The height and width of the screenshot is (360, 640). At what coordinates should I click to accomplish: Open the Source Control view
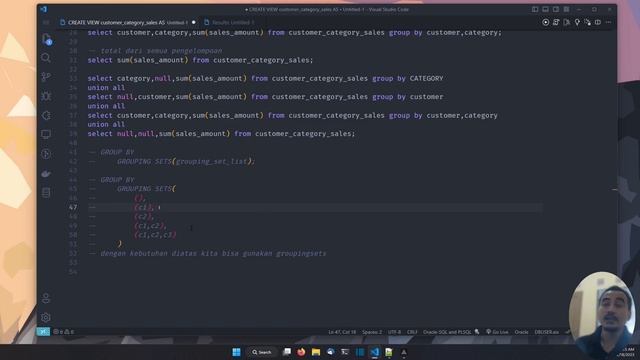(x=46, y=77)
